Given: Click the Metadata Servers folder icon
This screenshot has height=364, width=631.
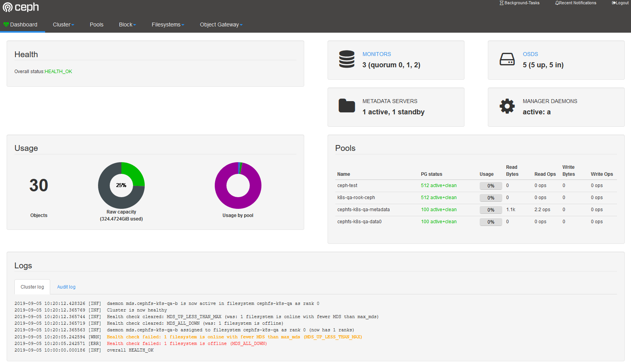Looking at the screenshot, I should 347,105.
